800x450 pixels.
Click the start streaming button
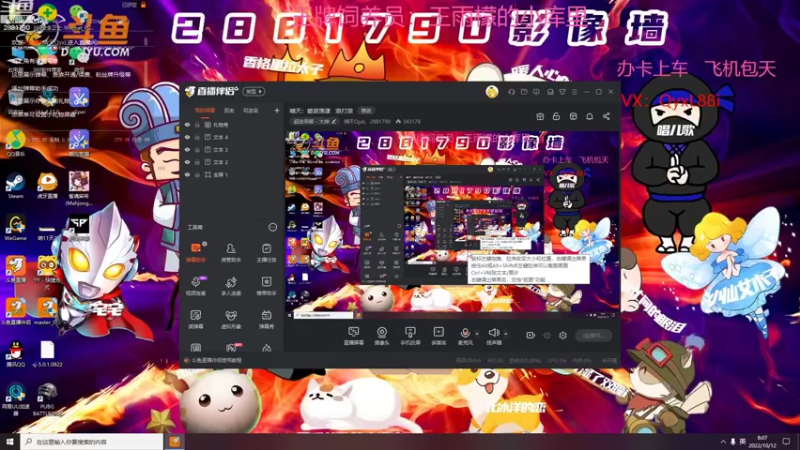(593, 335)
